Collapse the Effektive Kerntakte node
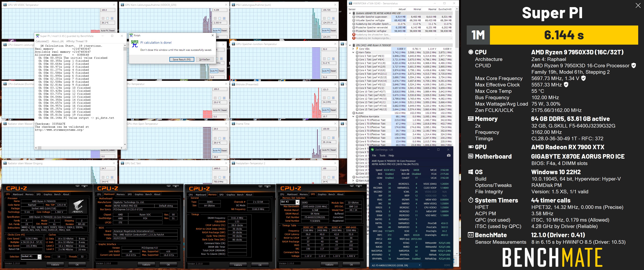This screenshot has width=644, height=270. [x=353, y=116]
